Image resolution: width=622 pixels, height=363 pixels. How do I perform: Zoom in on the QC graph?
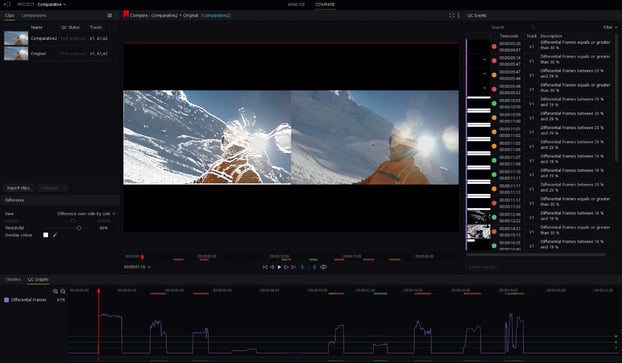[x=55, y=291]
